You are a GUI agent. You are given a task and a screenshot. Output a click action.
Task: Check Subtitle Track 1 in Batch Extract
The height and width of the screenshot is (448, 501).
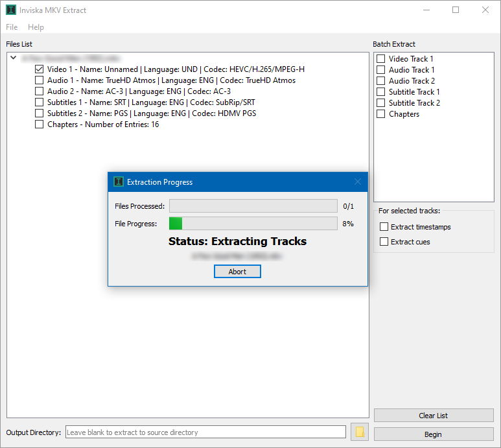pyautogui.click(x=380, y=92)
